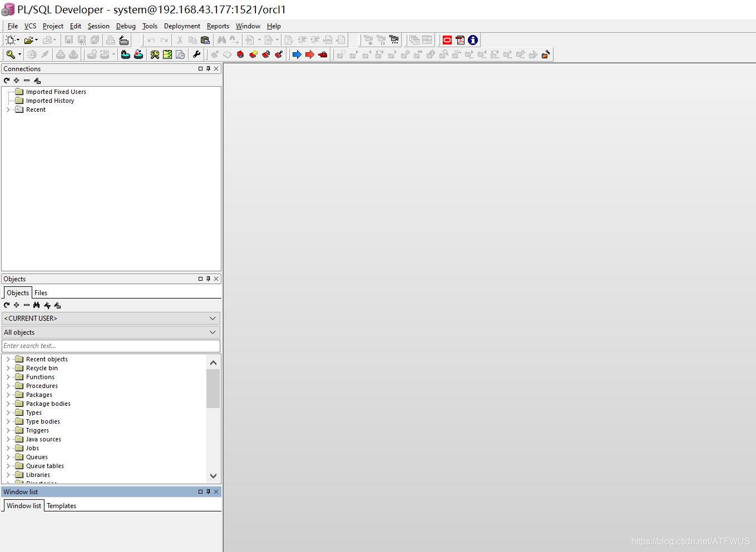Click the Connections panel configure wrench icon
Viewport: 756px width, 552px height.
point(37,81)
